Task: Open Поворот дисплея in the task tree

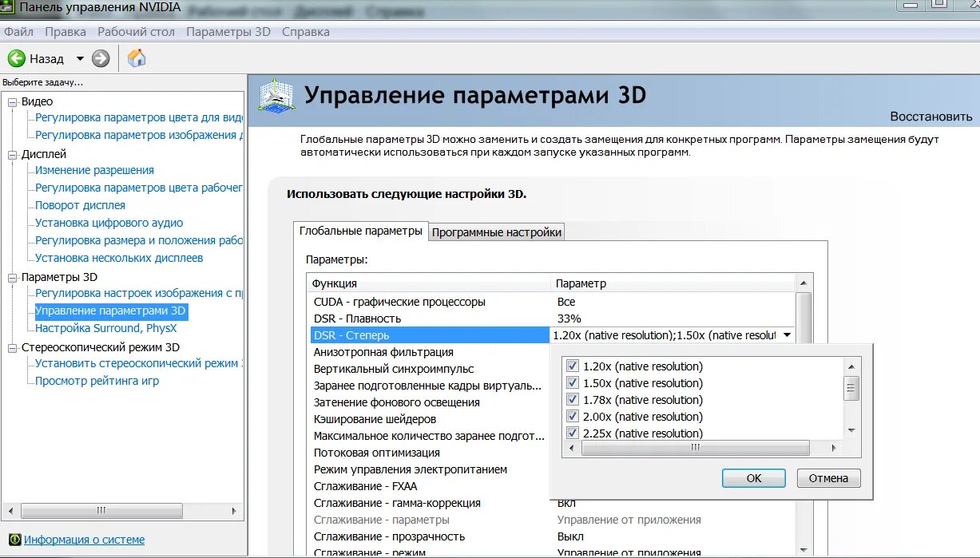Action: point(80,205)
